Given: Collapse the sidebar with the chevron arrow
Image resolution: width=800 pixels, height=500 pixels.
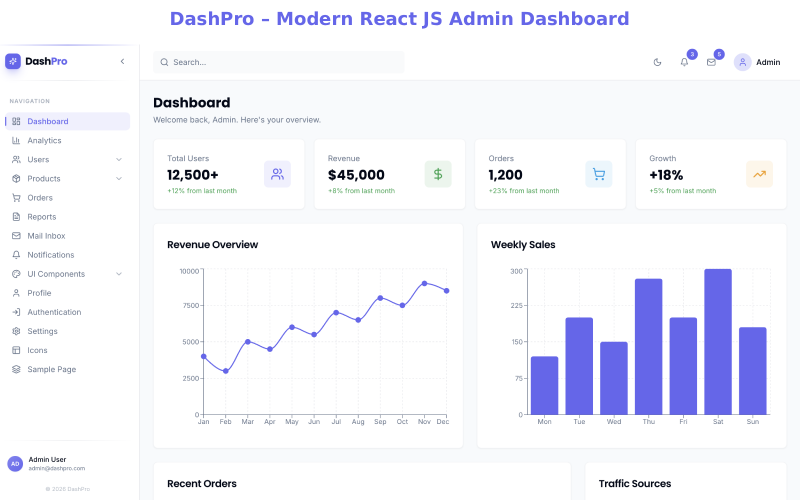Looking at the screenshot, I should [122, 61].
